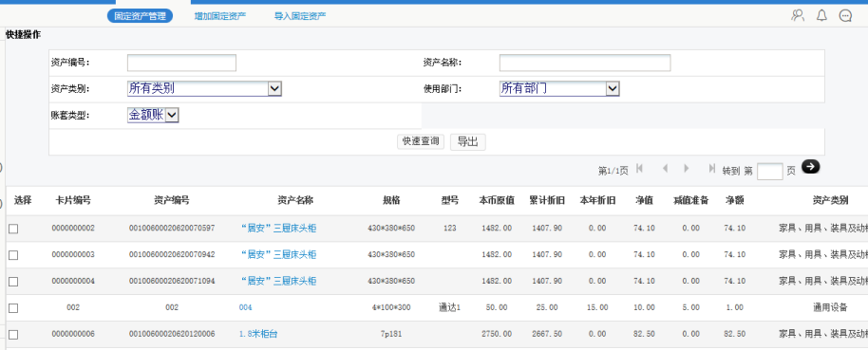Select checkbox for card 0000000004
868x350 pixels.
(x=13, y=282)
